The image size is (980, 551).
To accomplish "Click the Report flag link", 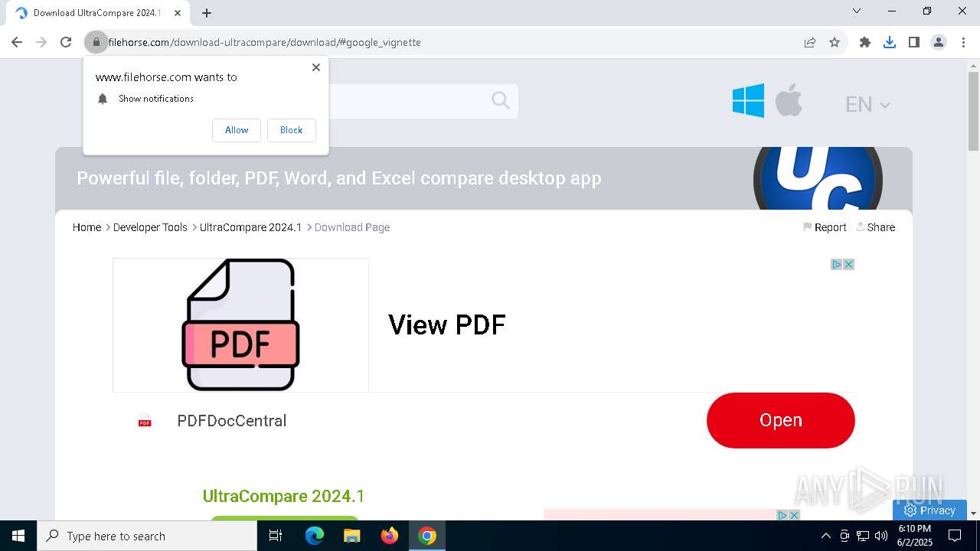I will point(825,227).
